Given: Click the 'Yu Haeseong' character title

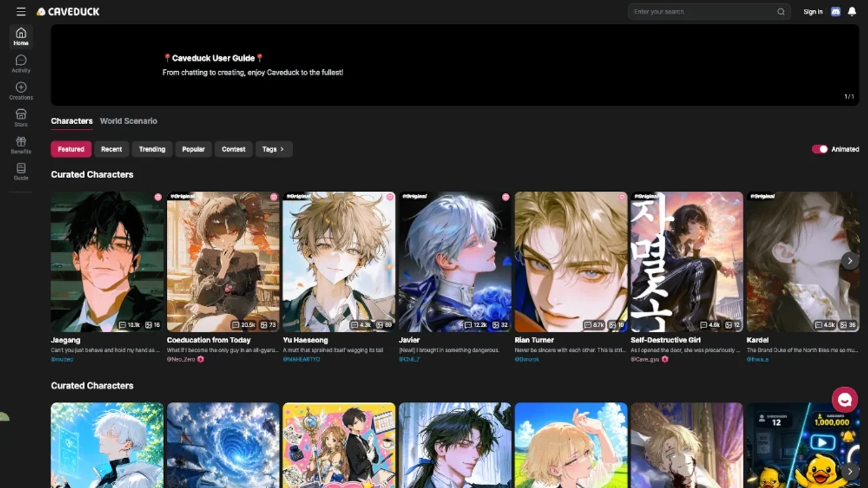Looking at the screenshot, I should coord(305,340).
